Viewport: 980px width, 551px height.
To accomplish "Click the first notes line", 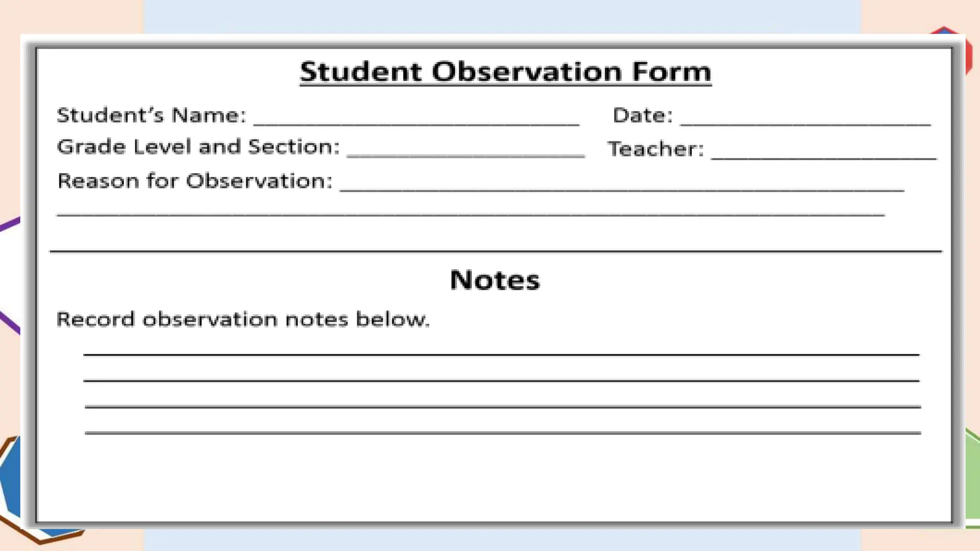I will [x=501, y=354].
